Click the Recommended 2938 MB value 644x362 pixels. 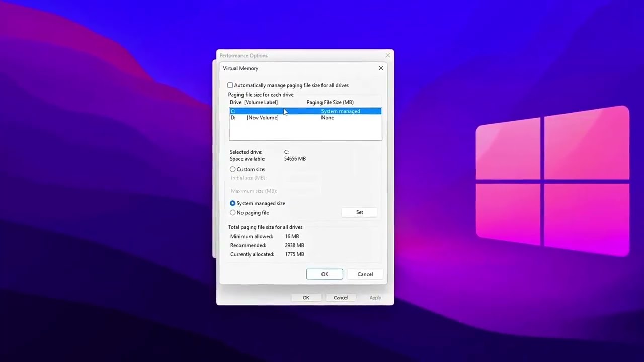pos(294,245)
